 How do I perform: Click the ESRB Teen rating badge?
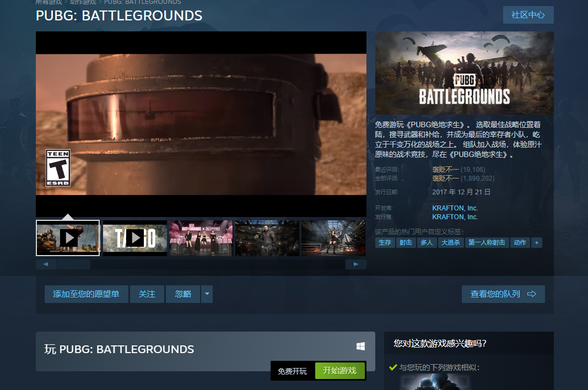57,167
